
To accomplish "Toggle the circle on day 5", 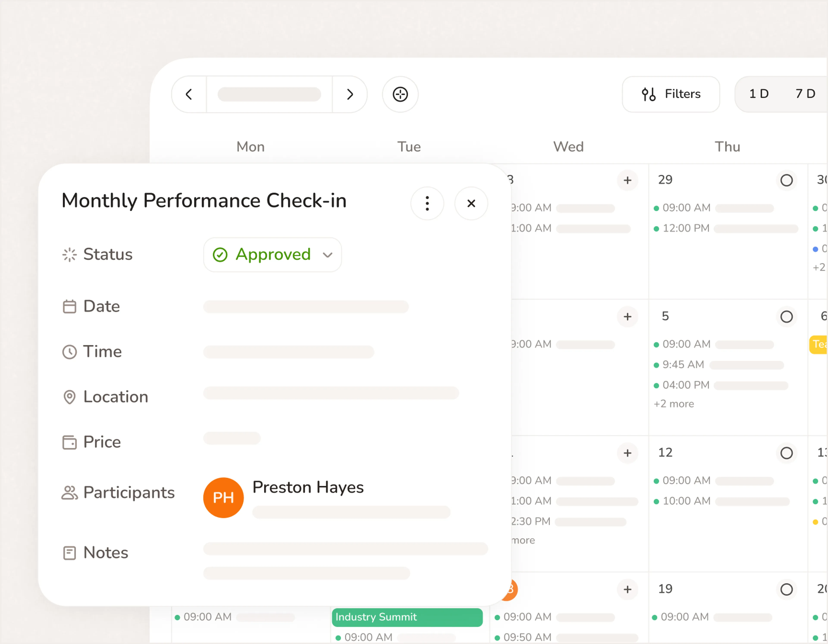I will [786, 317].
